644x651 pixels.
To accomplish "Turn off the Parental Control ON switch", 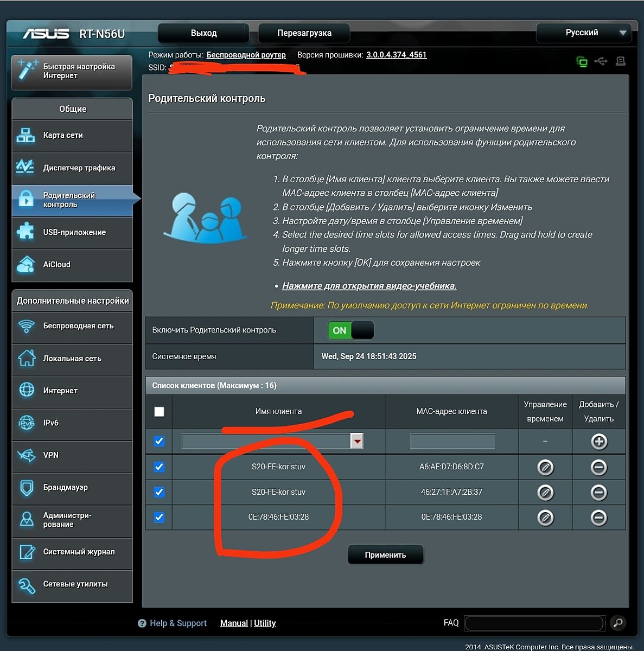I will (350, 330).
